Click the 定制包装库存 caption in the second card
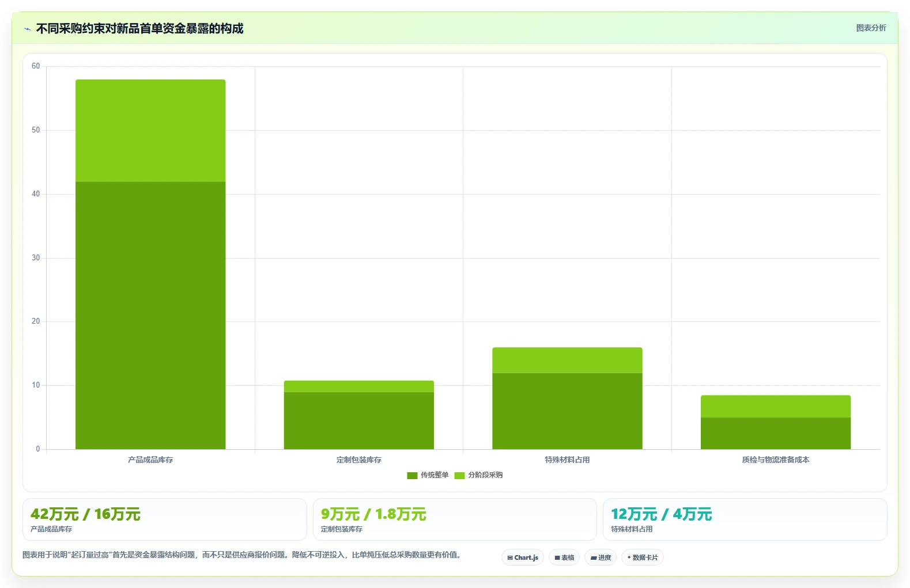 click(342, 529)
